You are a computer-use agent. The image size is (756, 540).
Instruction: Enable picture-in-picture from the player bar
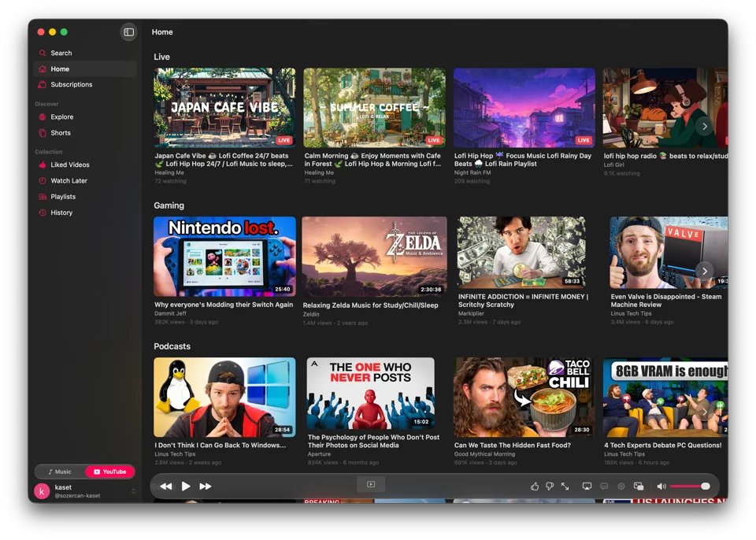(x=639, y=486)
